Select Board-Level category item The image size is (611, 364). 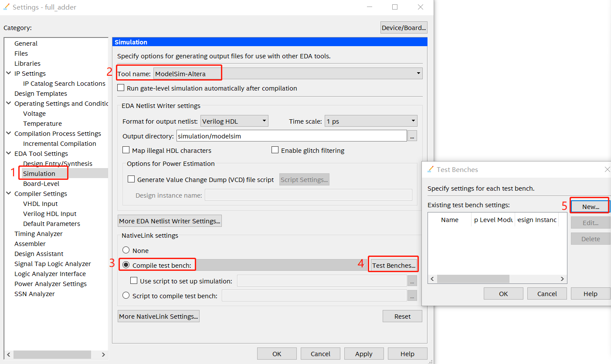click(41, 184)
